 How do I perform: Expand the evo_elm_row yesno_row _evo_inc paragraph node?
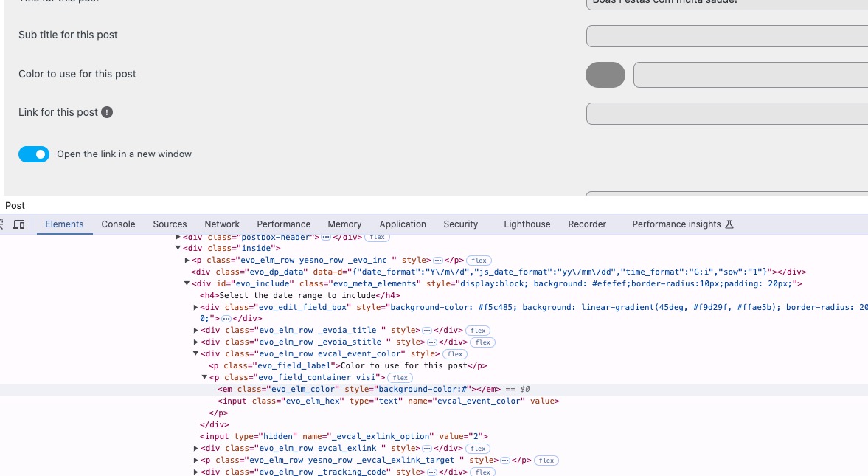(187, 260)
